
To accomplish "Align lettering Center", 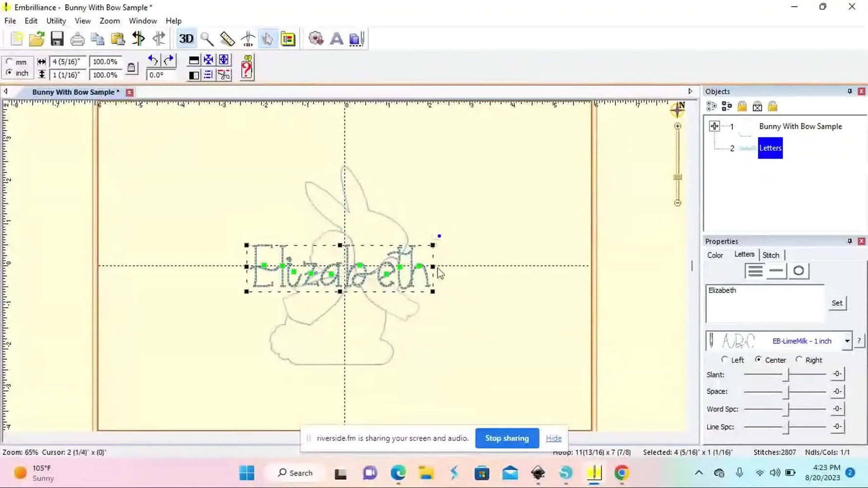I will (758, 360).
